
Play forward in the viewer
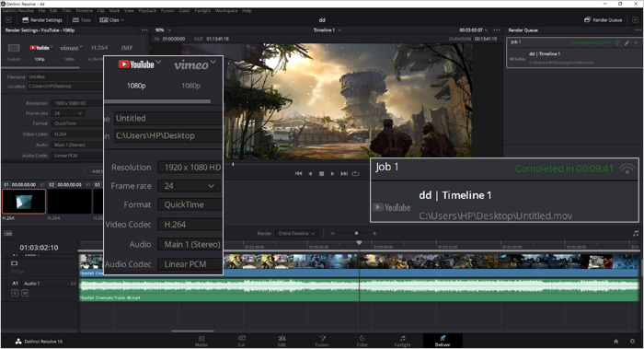[333, 173]
